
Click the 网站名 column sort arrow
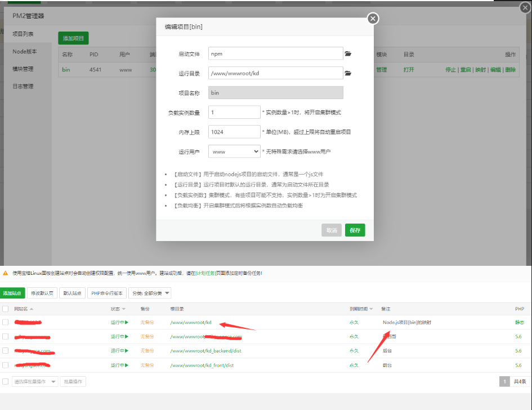tap(32, 309)
